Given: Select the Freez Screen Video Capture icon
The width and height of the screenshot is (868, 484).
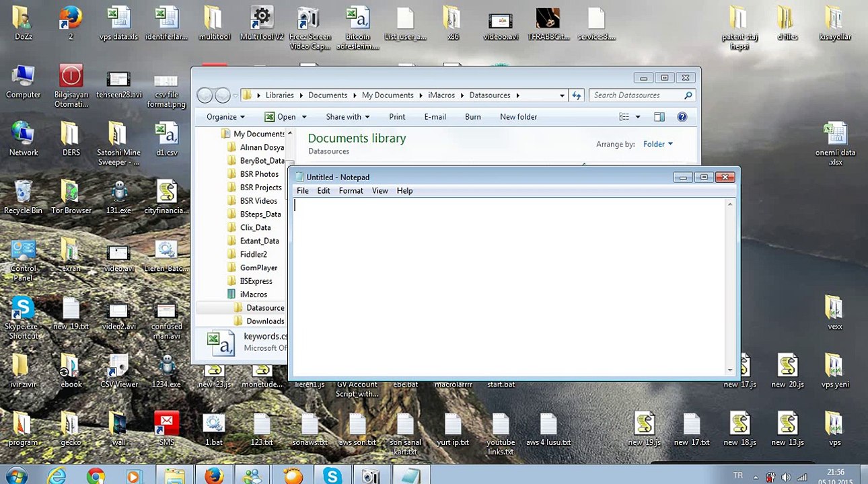Looking at the screenshot, I should (x=310, y=28).
